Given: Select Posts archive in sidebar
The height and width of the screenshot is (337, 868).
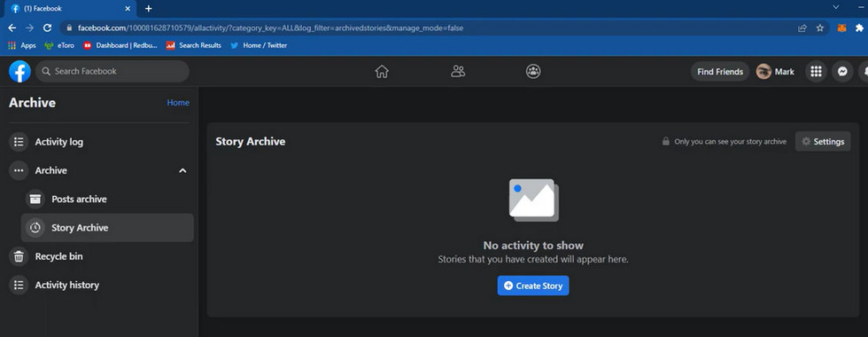Looking at the screenshot, I should (107, 199).
